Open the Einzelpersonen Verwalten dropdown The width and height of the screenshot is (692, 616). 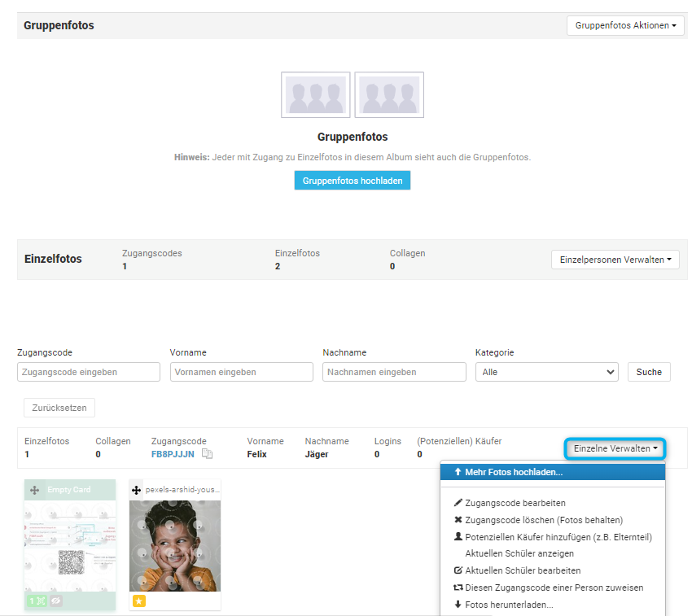[x=615, y=260]
